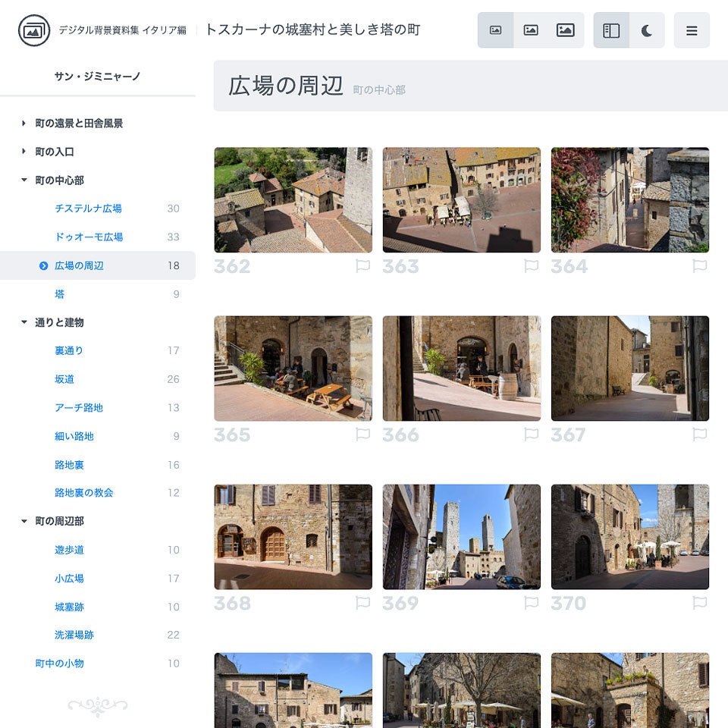
Task: Open thumbnail 370 with cafe umbrellas
Action: click(630, 537)
